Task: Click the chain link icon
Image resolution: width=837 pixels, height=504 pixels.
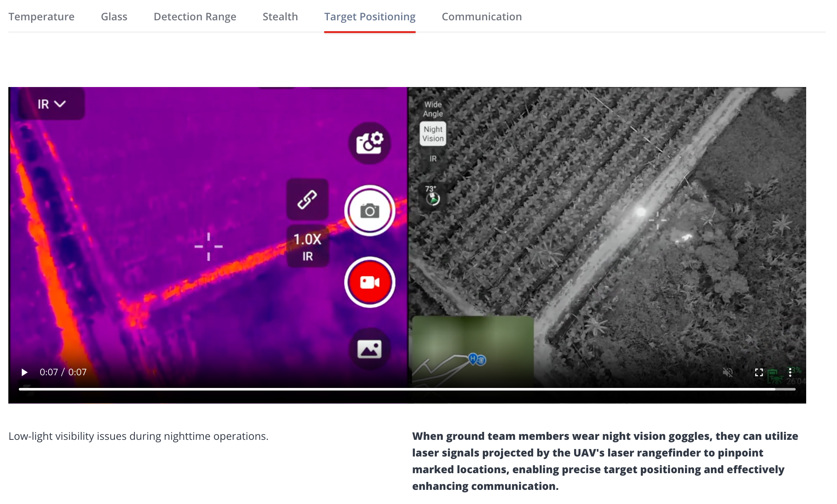Action: tap(308, 199)
